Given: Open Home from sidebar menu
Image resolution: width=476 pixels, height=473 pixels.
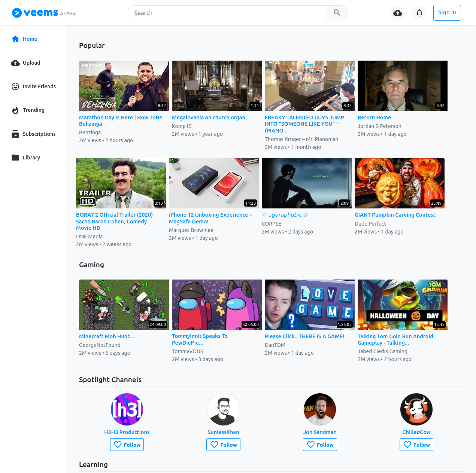Looking at the screenshot, I should 25,39.
